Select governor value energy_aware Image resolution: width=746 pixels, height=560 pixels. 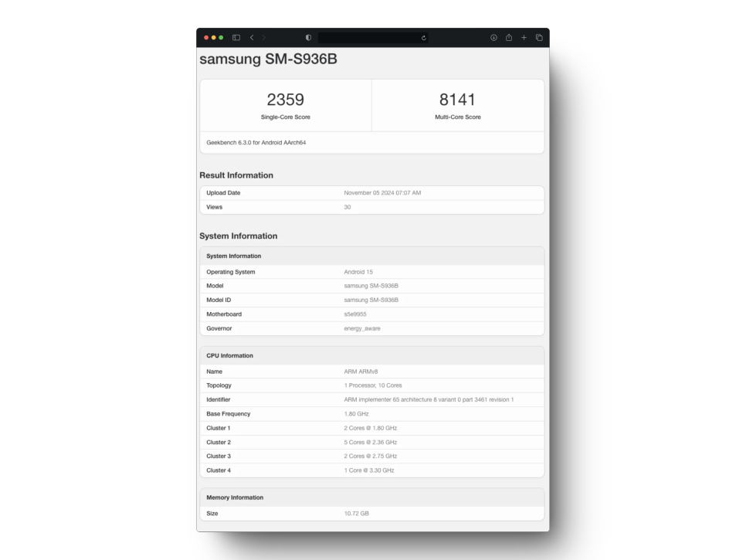[362, 329]
